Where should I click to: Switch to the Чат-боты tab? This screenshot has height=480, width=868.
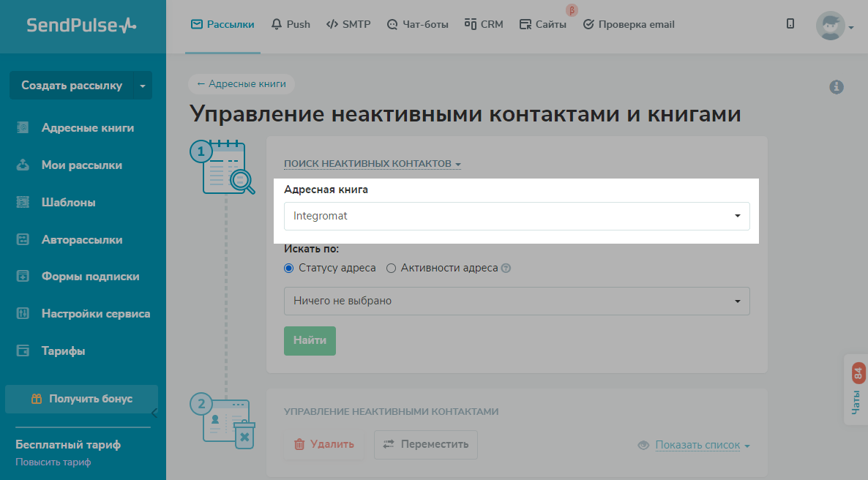click(x=418, y=24)
